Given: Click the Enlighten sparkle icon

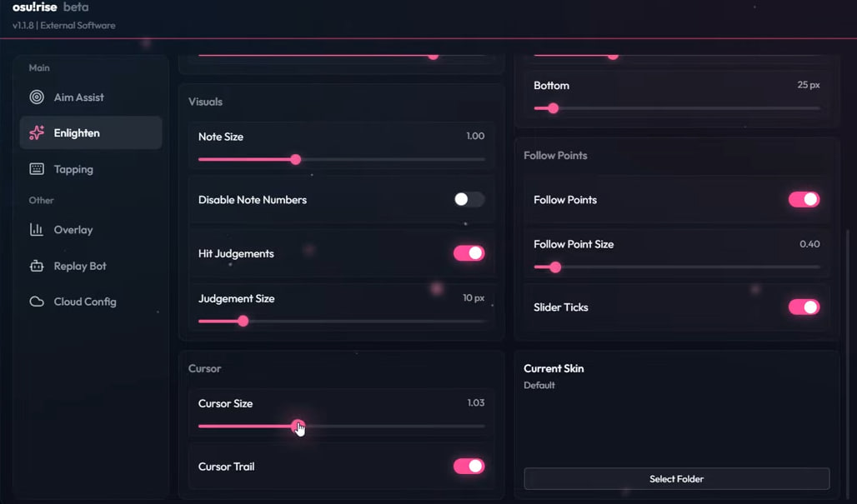Looking at the screenshot, I should 37,133.
